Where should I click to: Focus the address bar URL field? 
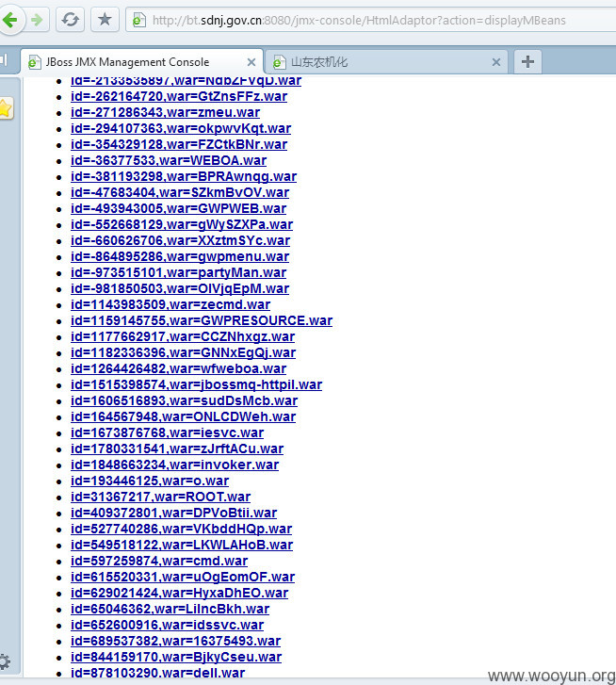coord(371,20)
